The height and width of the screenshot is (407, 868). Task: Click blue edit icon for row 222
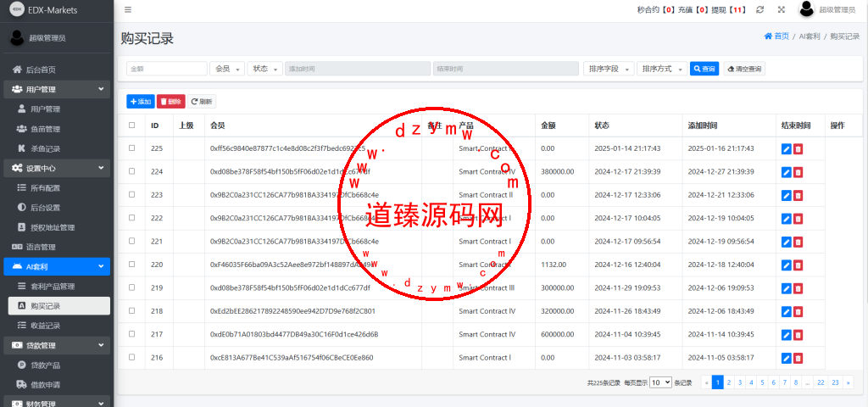point(786,220)
